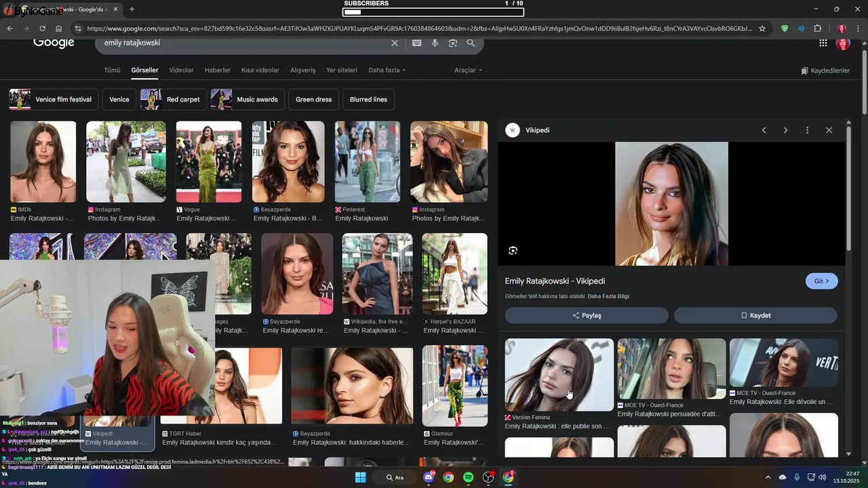Screen dimensions: 868x488
Task: Search inside image with Lens overlay icon
Action: pos(513,250)
